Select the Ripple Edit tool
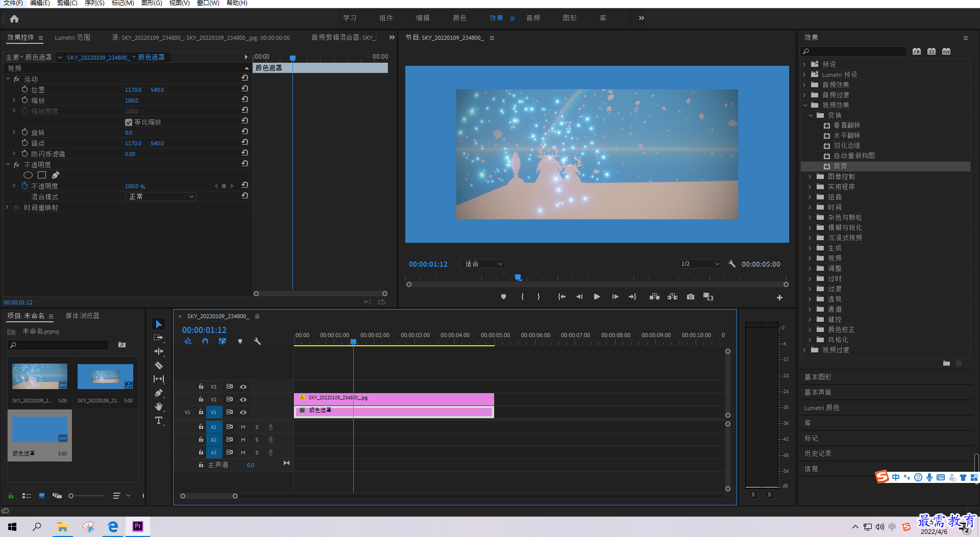Image resolution: width=980 pixels, height=537 pixels. [x=159, y=351]
